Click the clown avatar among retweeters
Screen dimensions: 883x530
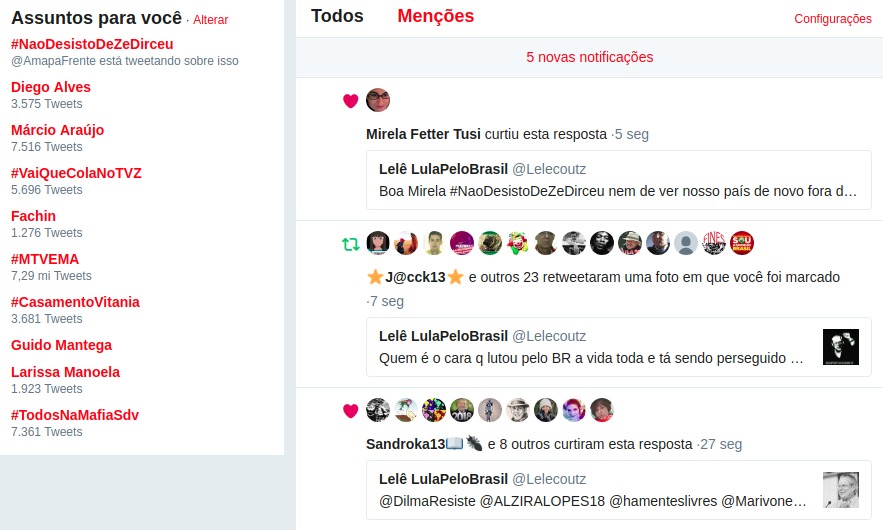pos(518,243)
